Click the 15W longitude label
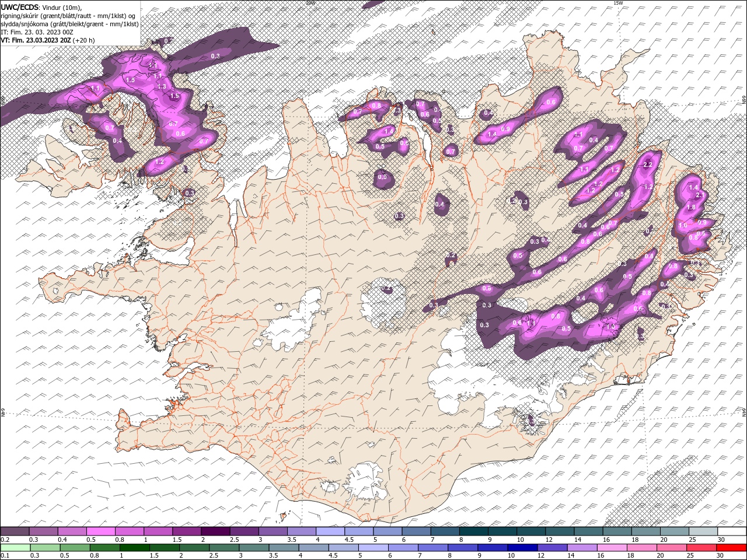Screen dimensions: 747x560 tap(618, 3)
